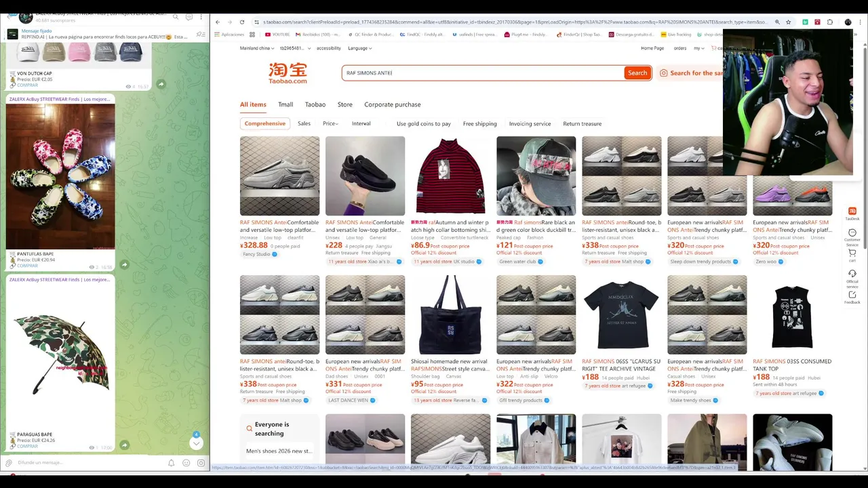Viewport: 868px width, 488px height.
Task: Toggle the Return treasure filter
Action: pyautogui.click(x=582, y=123)
